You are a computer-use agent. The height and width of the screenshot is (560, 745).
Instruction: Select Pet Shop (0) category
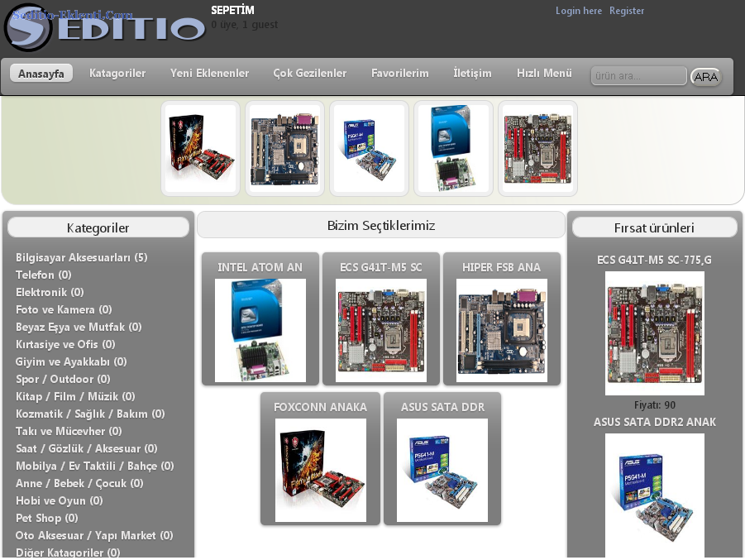coord(46,518)
